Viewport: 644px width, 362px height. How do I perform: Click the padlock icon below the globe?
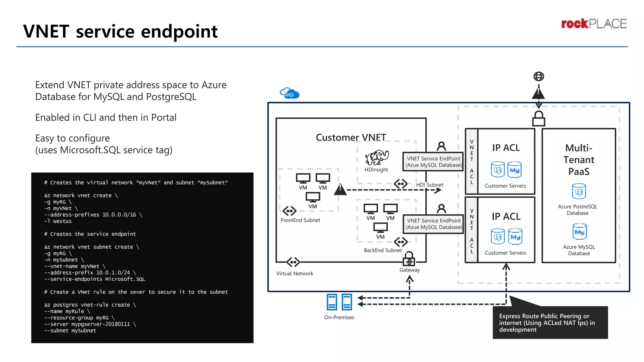pos(539,118)
